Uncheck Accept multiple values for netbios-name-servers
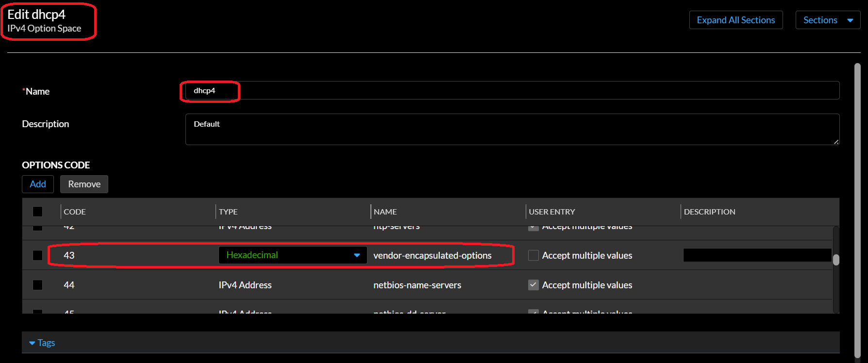The width and height of the screenshot is (868, 363). [533, 285]
